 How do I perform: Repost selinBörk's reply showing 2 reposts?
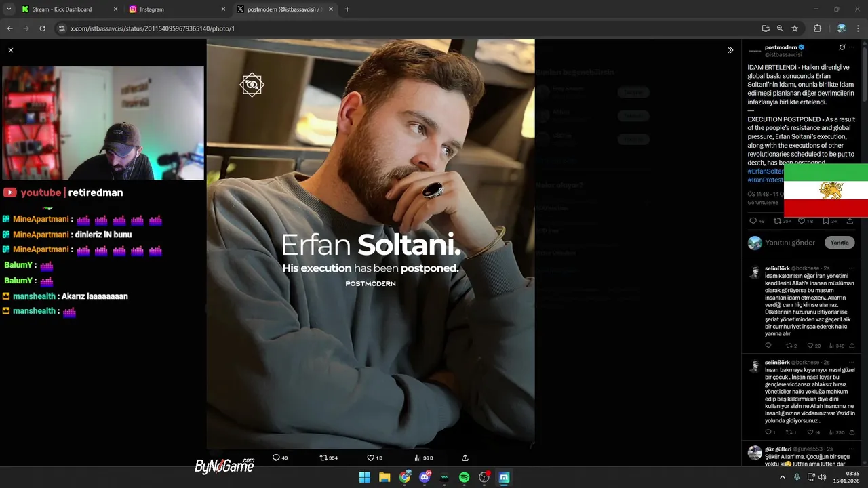coord(789,346)
